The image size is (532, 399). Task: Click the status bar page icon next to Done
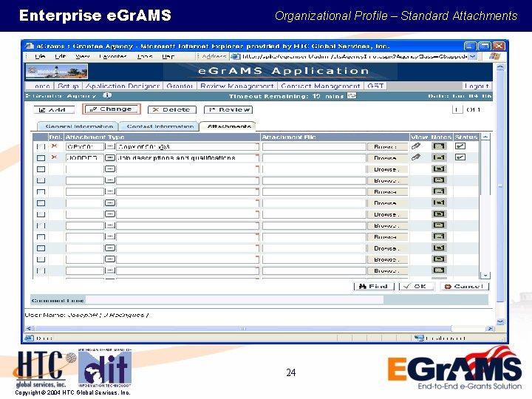pyautogui.click(x=29, y=338)
